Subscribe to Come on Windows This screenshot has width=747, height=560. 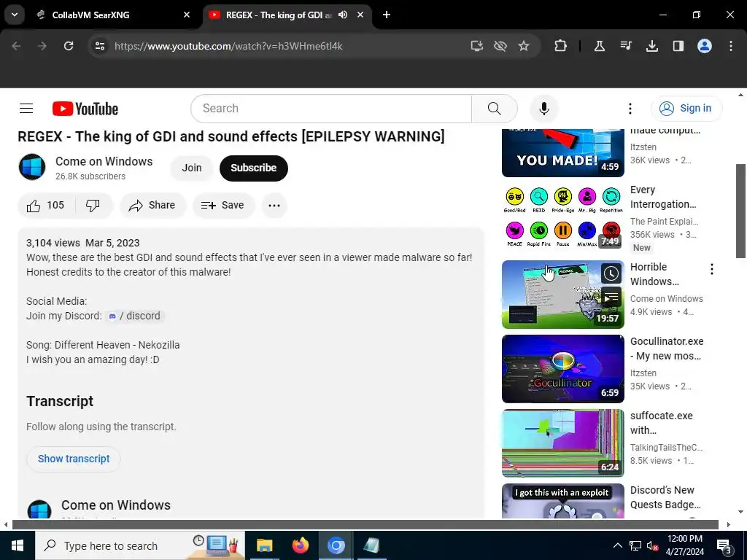[253, 168]
